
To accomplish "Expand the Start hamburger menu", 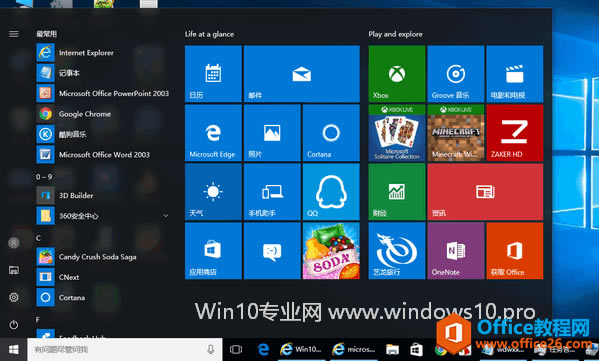I will pyautogui.click(x=14, y=34).
